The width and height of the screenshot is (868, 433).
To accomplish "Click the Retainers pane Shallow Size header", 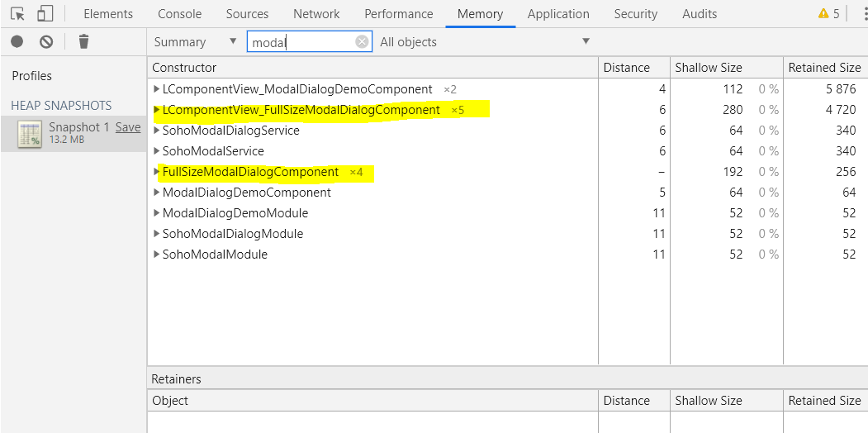I will click(x=727, y=401).
